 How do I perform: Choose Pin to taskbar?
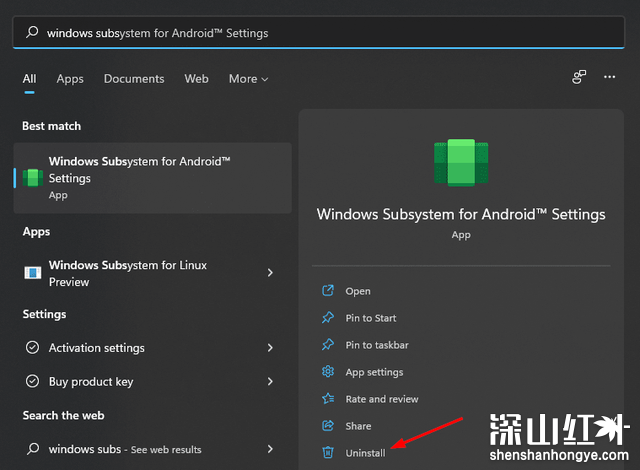point(377,345)
